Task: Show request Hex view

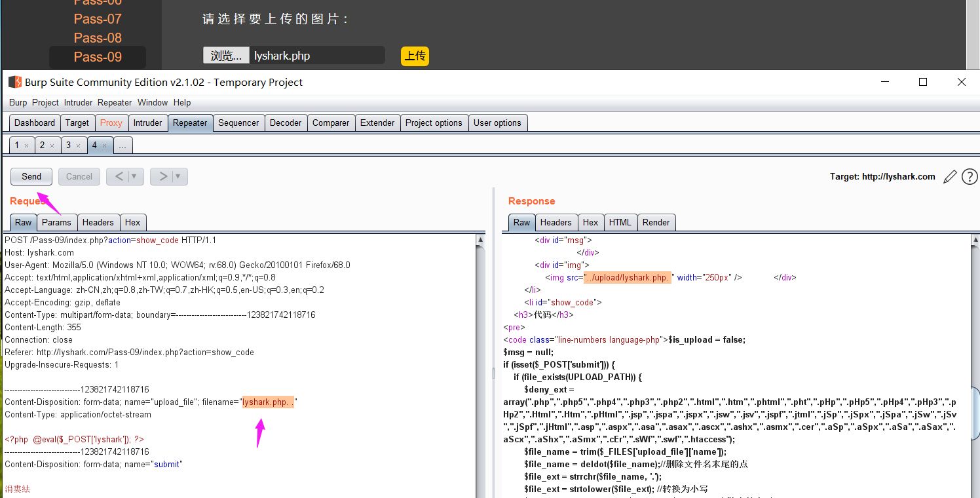Action: pos(132,222)
